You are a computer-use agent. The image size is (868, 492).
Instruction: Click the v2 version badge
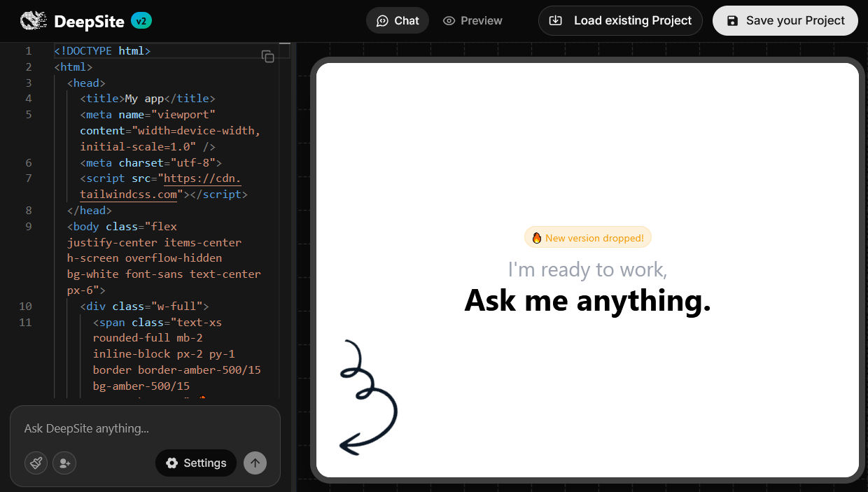(x=141, y=21)
